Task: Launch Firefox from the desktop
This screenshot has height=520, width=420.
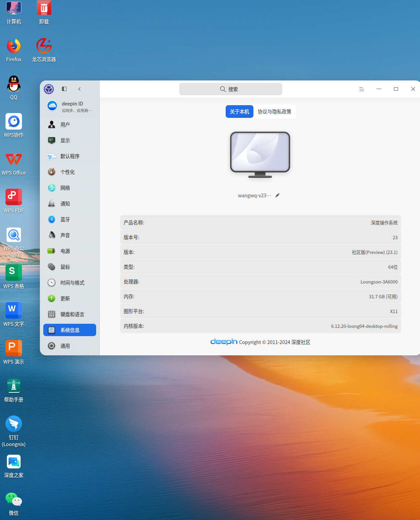Action: [14, 50]
